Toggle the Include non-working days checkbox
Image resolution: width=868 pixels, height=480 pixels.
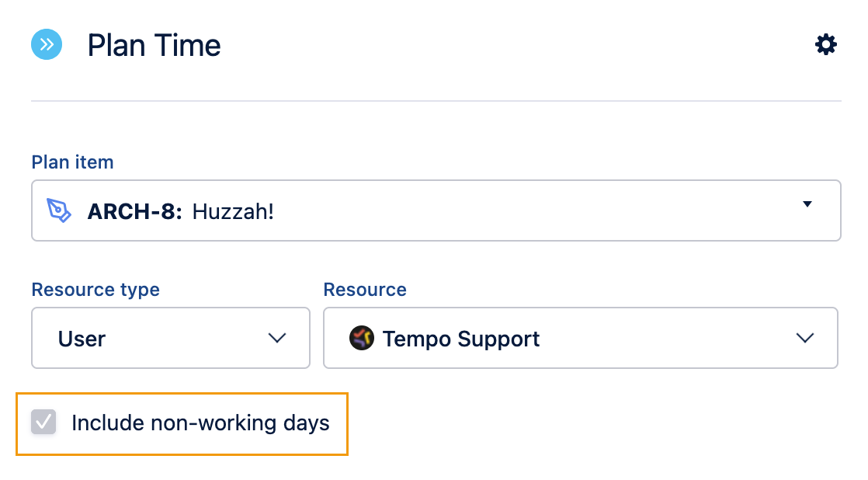[x=43, y=423]
